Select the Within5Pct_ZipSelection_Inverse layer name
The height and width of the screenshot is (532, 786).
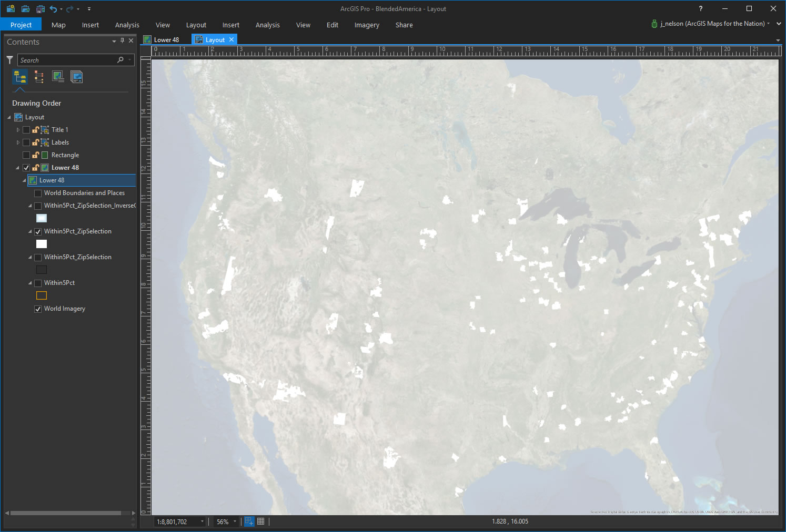point(89,206)
